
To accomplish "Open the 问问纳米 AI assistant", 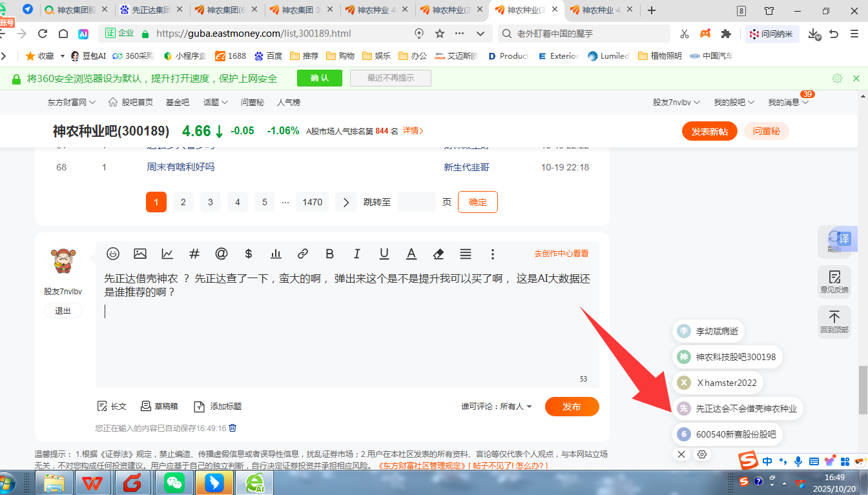I will tap(772, 34).
